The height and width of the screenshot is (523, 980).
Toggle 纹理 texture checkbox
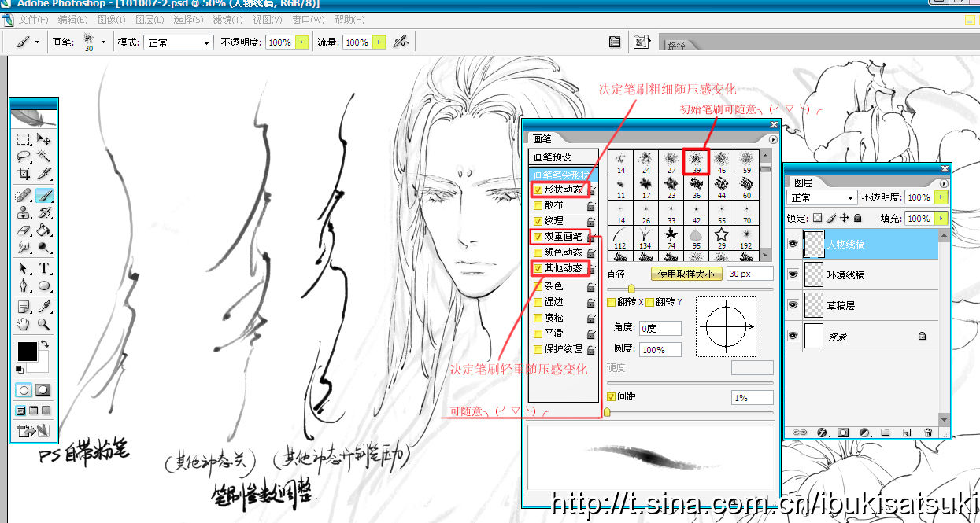click(538, 221)
